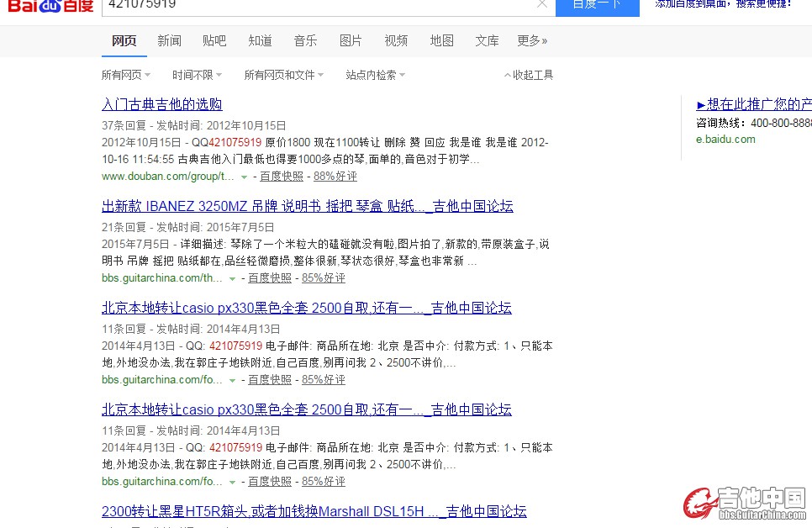The image size is (812, 528).
Task: Open the 所有网页 filter dropdown
Action: (x=126, y=75)
